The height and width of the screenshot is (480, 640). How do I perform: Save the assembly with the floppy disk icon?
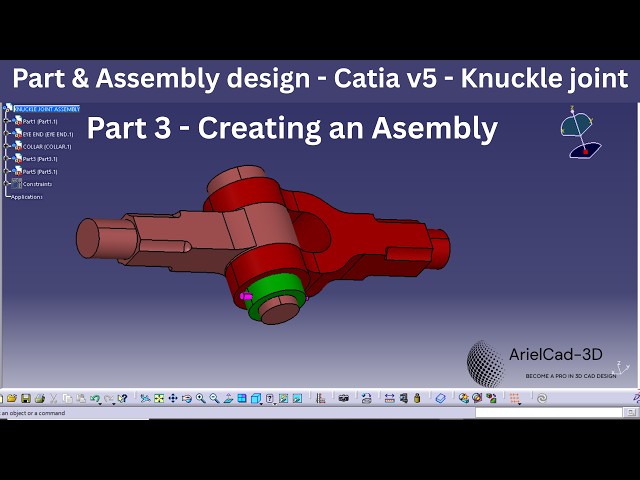[x=26, y=398]
